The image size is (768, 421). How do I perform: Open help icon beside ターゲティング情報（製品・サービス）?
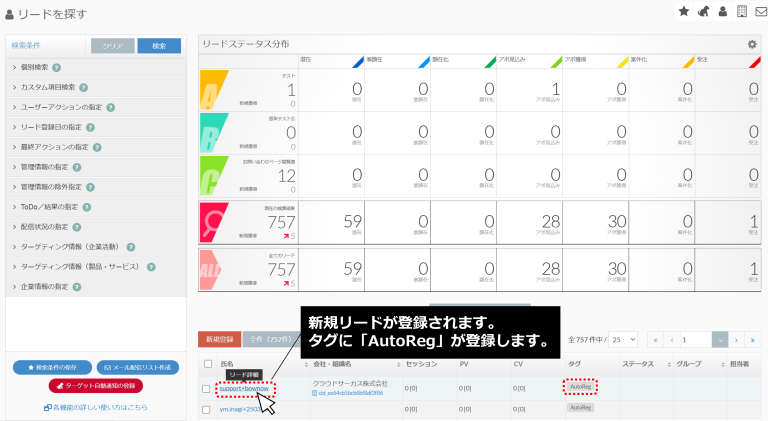tap(151, 267)
